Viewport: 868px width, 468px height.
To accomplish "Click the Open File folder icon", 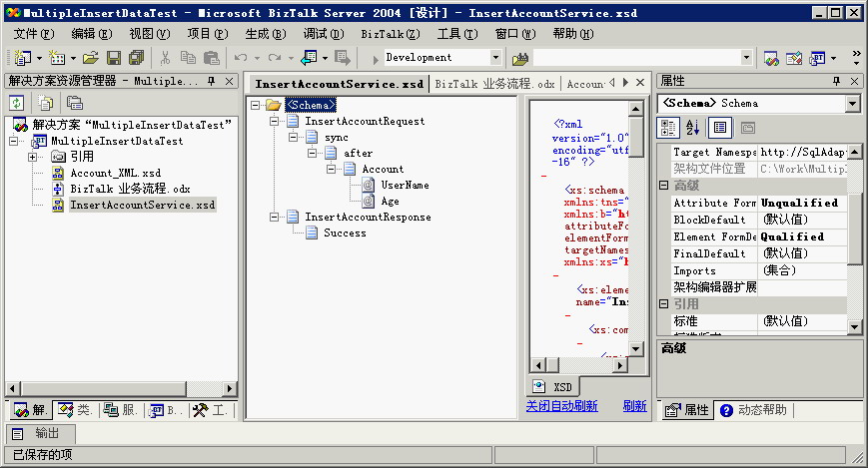I will click(91, 58).
